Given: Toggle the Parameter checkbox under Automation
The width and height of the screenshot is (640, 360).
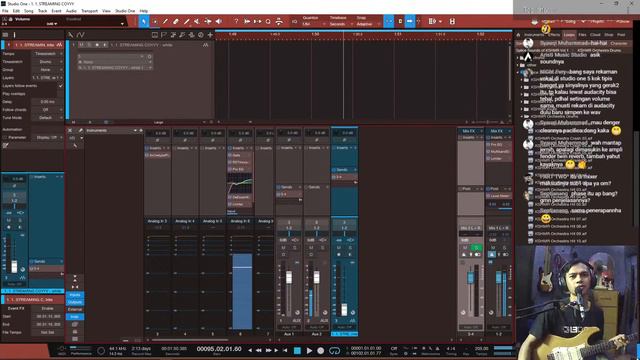Looking at the screenshot, I should pos(5,138).
